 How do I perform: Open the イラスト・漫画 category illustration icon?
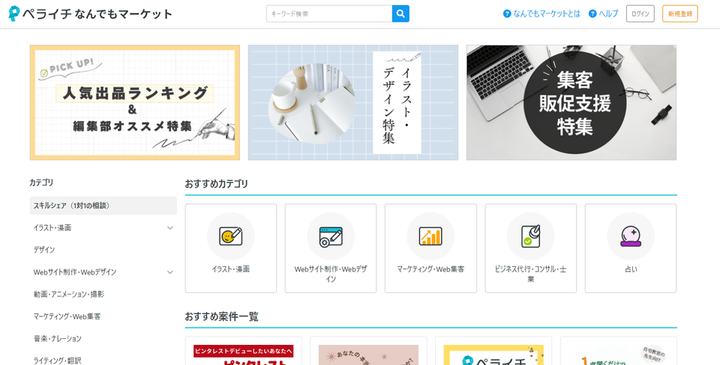pos(231,236)
